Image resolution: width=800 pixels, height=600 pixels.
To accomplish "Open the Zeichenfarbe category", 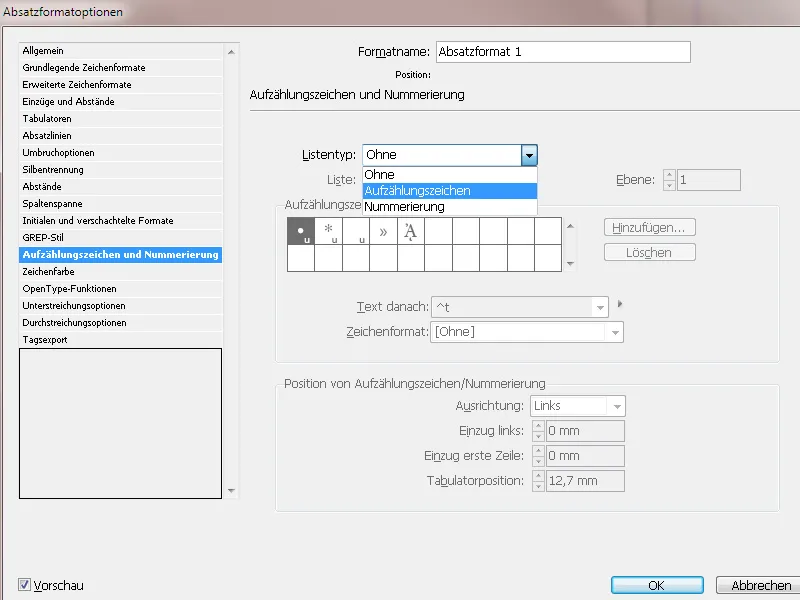I will (x=121, y=271).
